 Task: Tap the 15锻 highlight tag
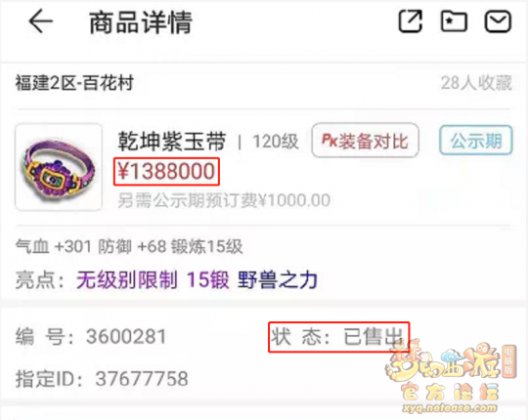point(207,279)
